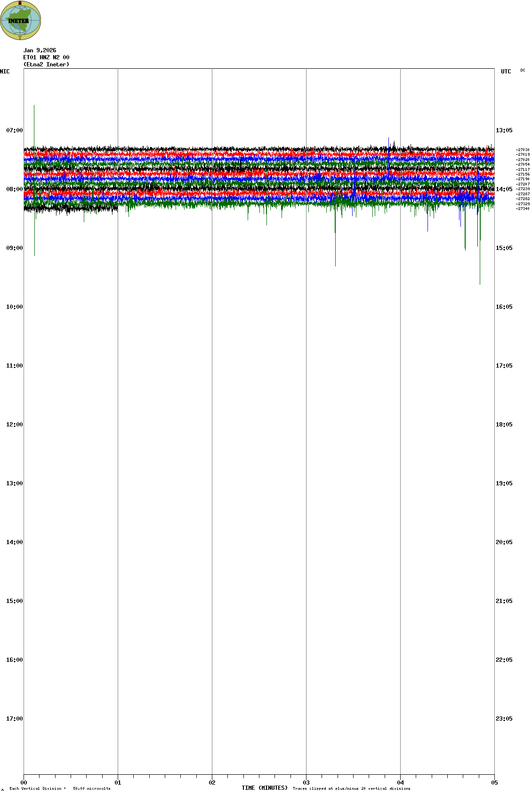
Task: Click the -27030 DC offset value
Action: pyautogui.click(x=523, y=150)
